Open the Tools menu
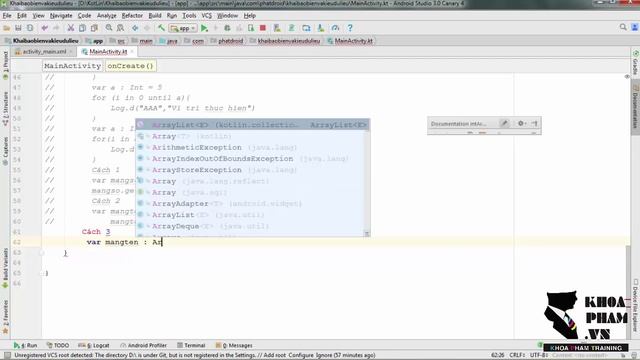 189,16
